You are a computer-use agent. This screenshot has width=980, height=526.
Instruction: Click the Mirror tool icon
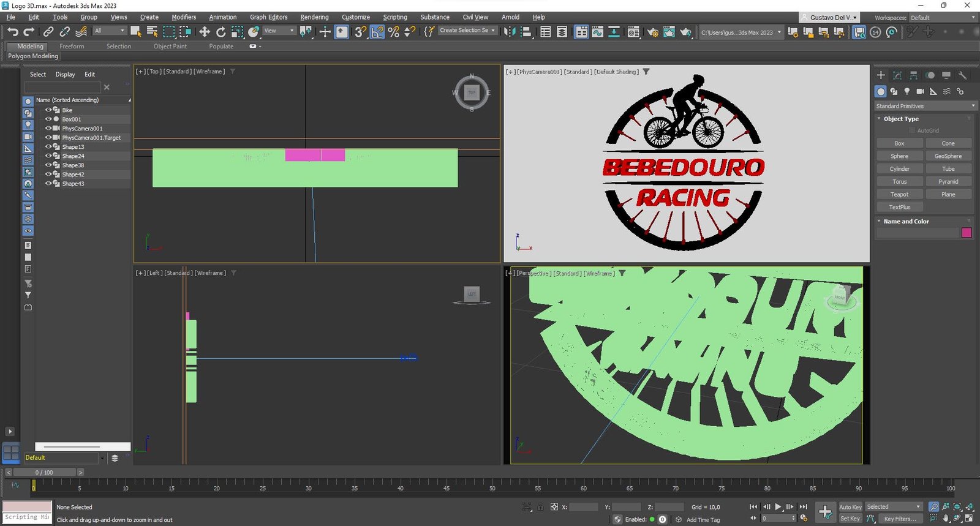[x=509, y=31]
